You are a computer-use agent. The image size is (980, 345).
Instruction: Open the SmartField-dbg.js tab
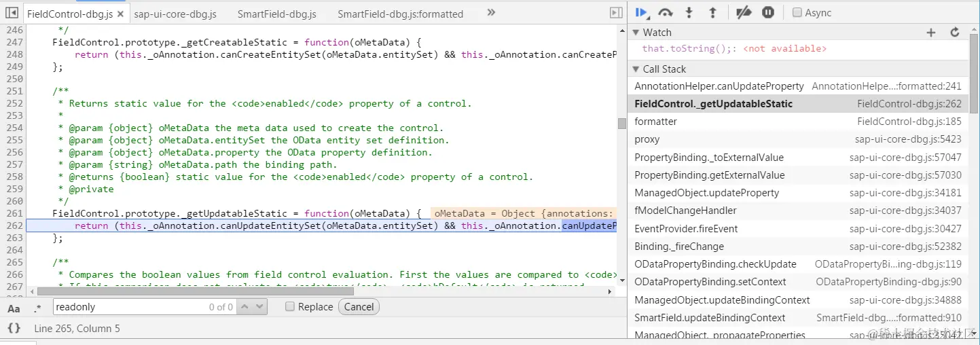tap(277, 14)
